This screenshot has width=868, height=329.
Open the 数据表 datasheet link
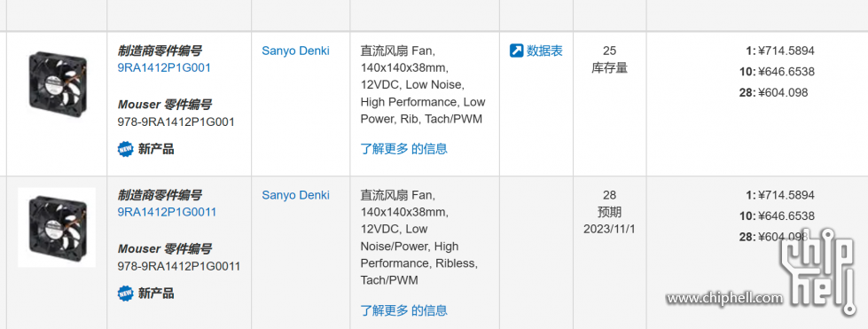tap(544, 51)
